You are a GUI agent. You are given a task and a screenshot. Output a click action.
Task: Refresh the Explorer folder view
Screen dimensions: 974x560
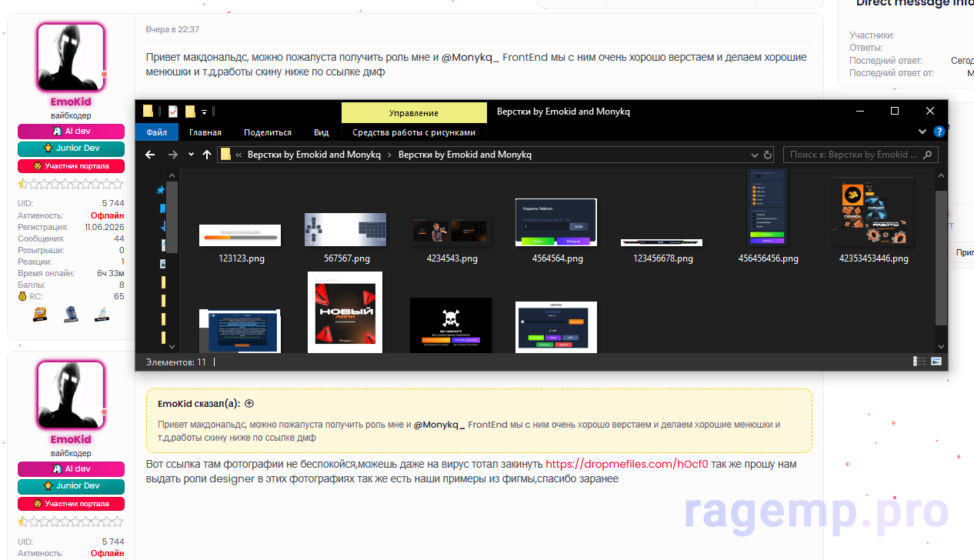[x=767, y=155]
